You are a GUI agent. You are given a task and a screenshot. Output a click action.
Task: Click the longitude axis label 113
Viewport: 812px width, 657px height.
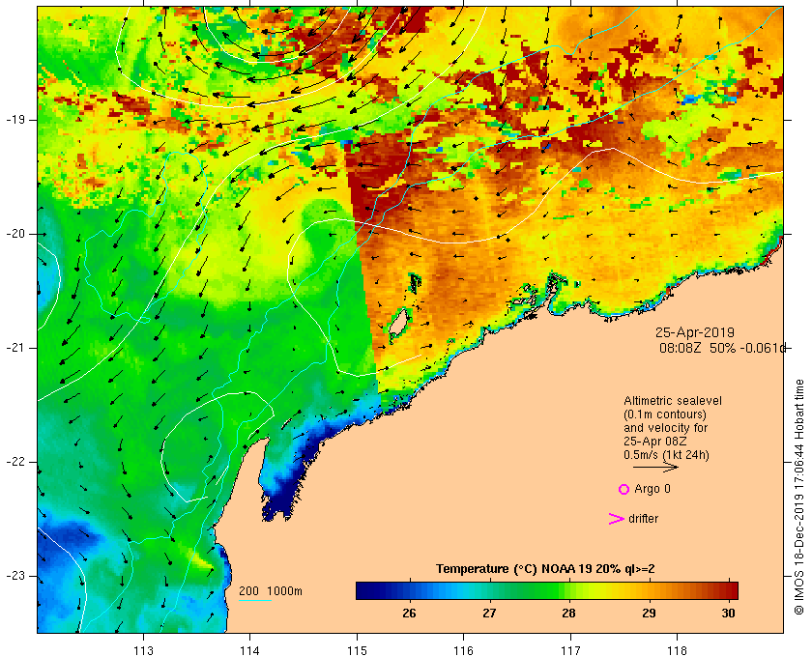point(143,651)
